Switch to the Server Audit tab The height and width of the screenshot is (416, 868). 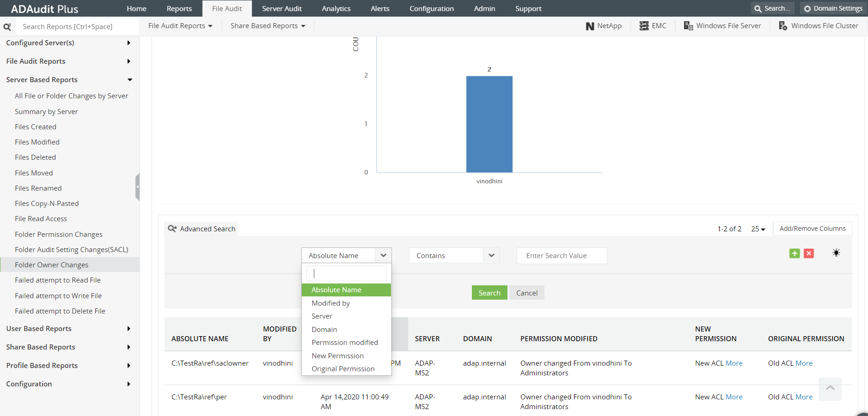click(281, 8)
